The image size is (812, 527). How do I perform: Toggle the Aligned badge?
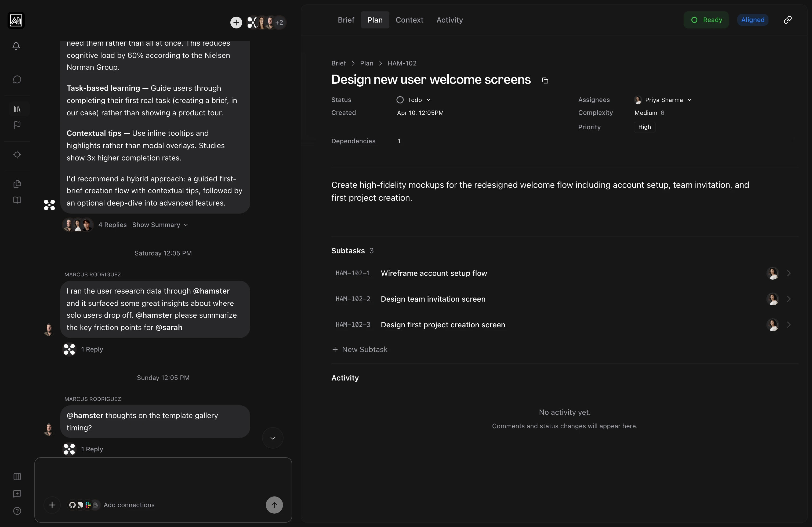752,20
